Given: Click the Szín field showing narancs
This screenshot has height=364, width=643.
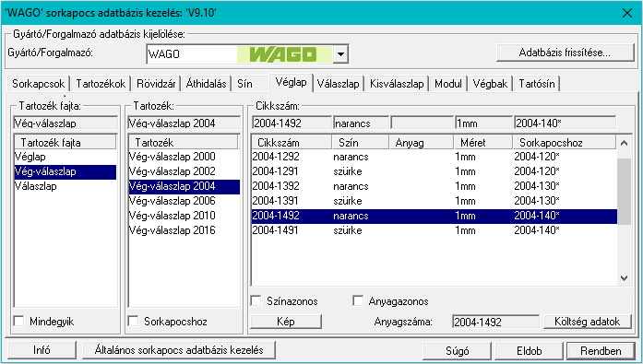Looking at the screenshot, I should click(x=361, y=123).
